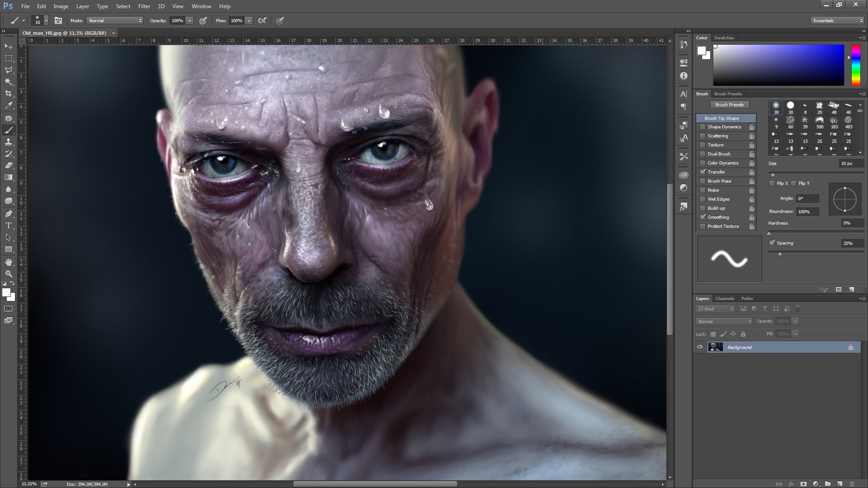Click the Zoom tool in toolbar
Screen dimensions: 868x488
coord(8,274)
